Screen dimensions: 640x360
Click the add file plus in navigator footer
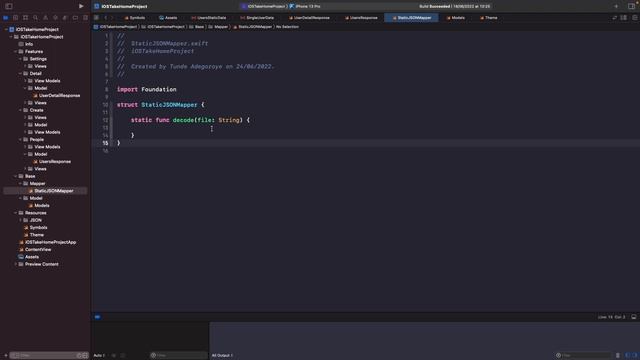(x=5, y=356)
